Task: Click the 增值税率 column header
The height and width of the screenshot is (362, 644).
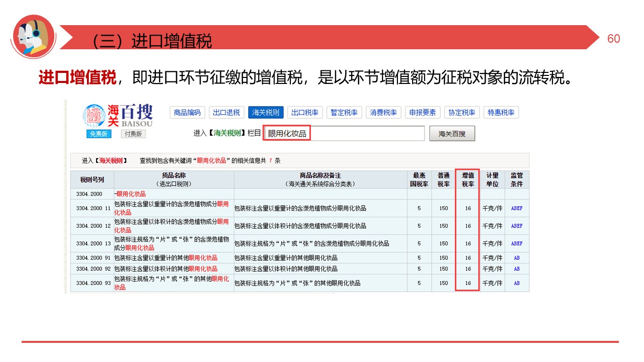Action: (x=468, y=179)
